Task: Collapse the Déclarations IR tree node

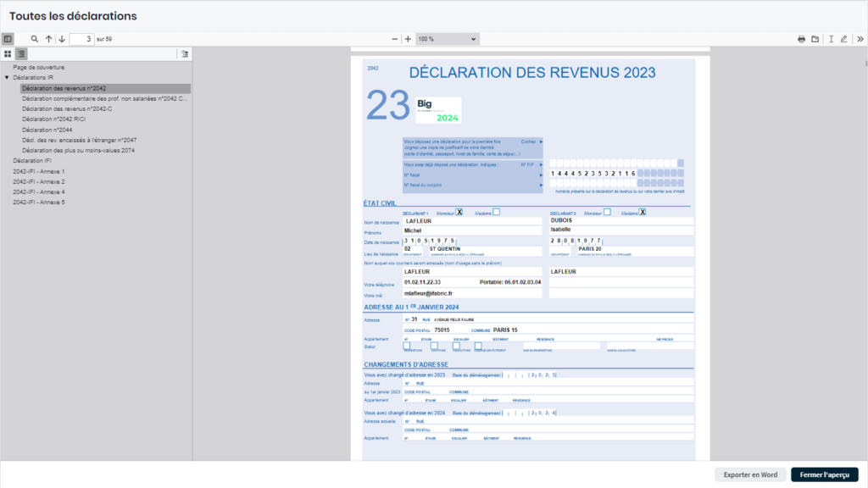Action: pyautogui.click(x=7, y=77)
